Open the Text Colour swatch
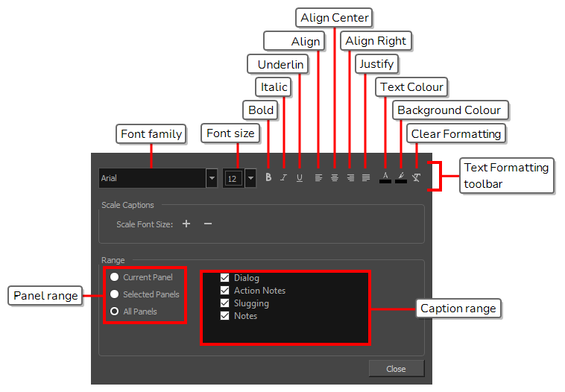The width and height of the screenshot is (565, 392). coord(385,177)
